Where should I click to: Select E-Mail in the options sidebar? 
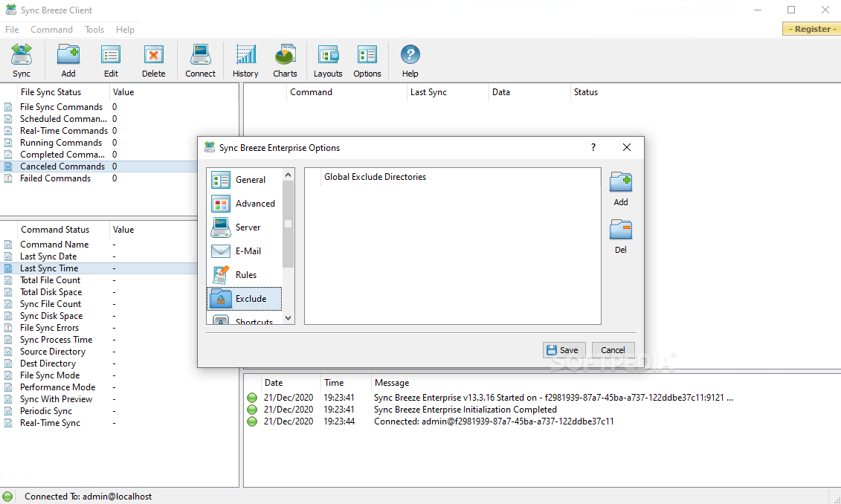(x=245, y=251)
